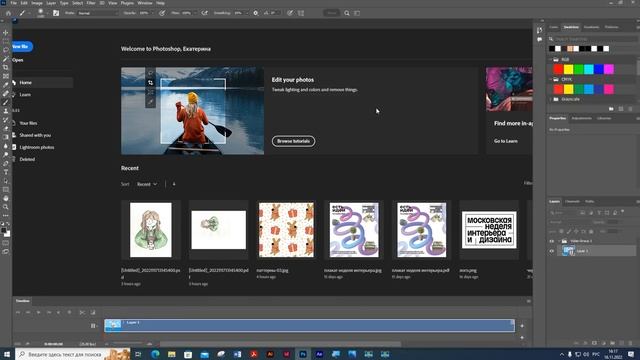The height and width of the screenshot is (360, 640).
Task: Toggle the lock position icon in Layers
Action: (x=576, y=231)
